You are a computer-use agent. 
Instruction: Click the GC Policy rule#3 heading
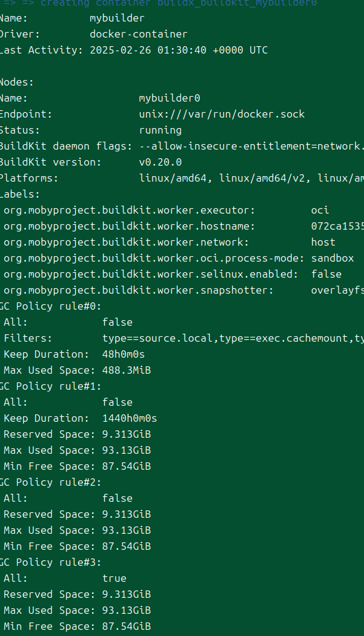(50, 563)
